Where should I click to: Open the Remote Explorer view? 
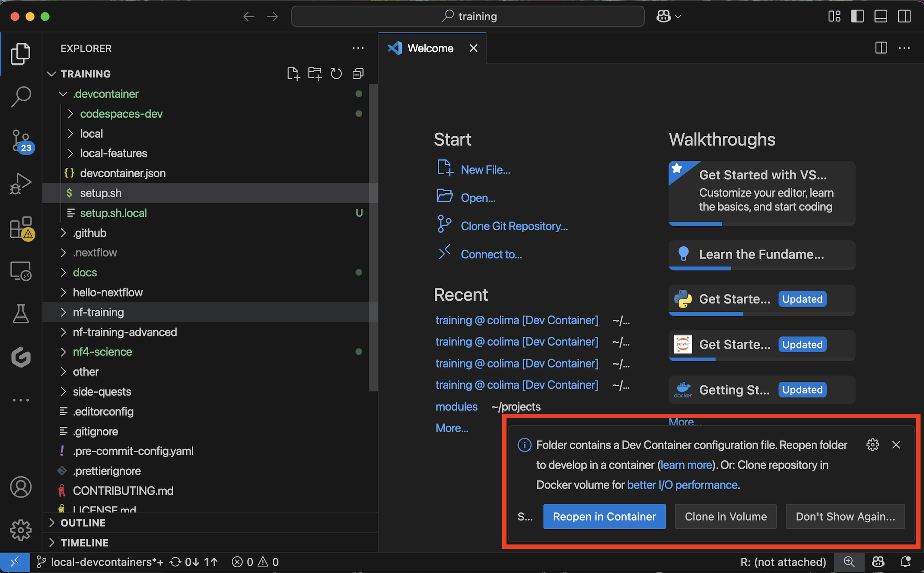[x=21, y=271]
